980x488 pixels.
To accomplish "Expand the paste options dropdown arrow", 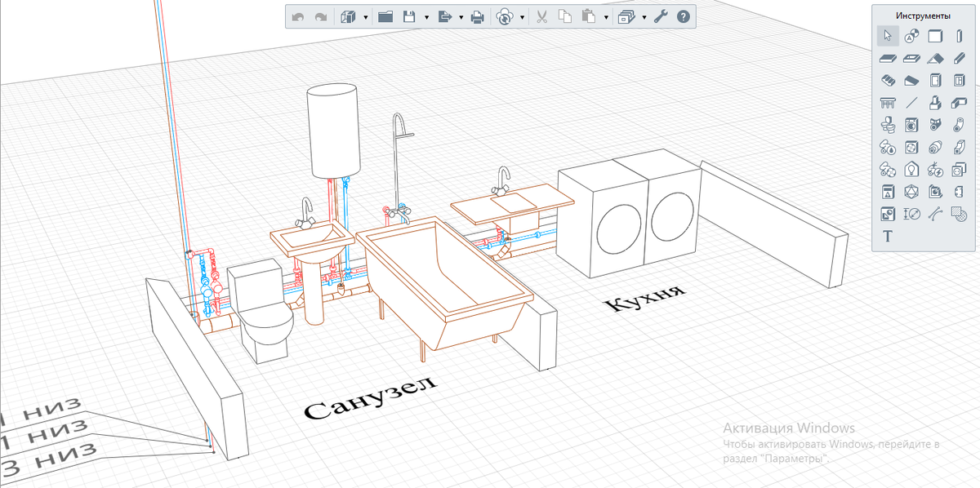I will point(606,16).
